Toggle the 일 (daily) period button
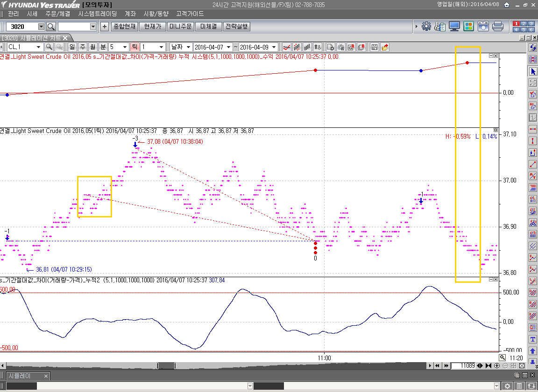Screen dimensions: 538x392 [72, 47]
